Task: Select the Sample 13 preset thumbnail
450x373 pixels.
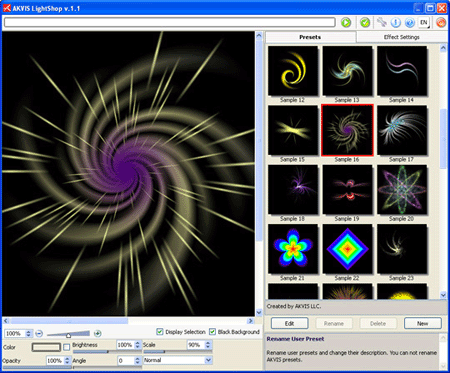Action: 347,71
